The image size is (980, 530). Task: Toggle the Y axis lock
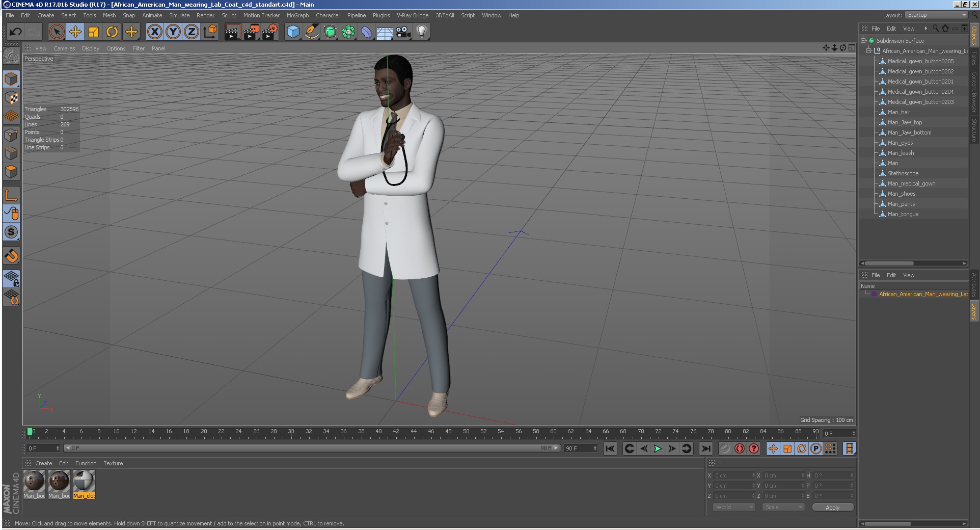point(173,32)
